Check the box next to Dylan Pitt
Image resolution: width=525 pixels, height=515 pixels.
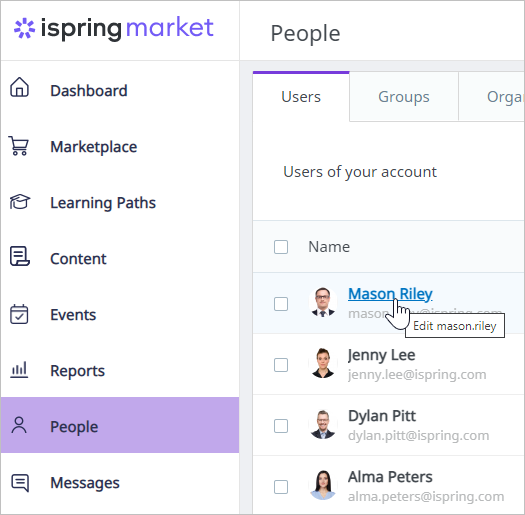click(x=281, y=426)
